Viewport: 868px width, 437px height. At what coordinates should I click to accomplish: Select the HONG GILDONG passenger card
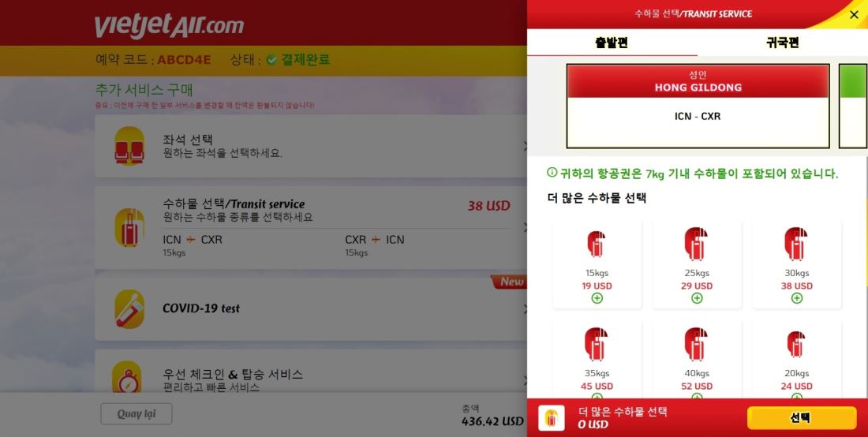click(698, 106)
